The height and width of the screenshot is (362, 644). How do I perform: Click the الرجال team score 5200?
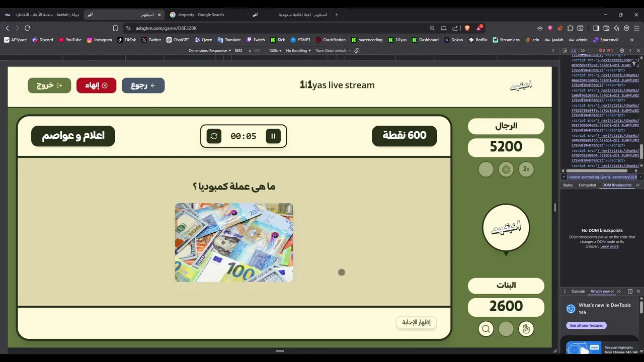click(x=506, y=147)
